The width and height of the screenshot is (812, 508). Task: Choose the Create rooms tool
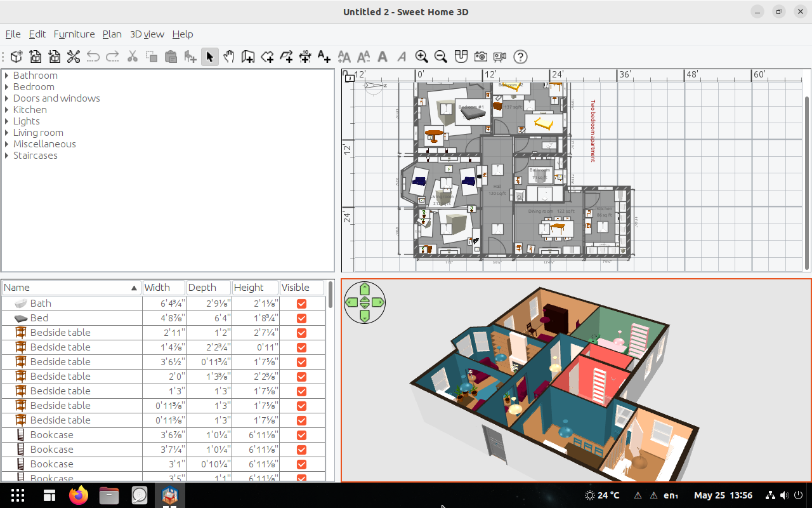(x=267, y=57)
